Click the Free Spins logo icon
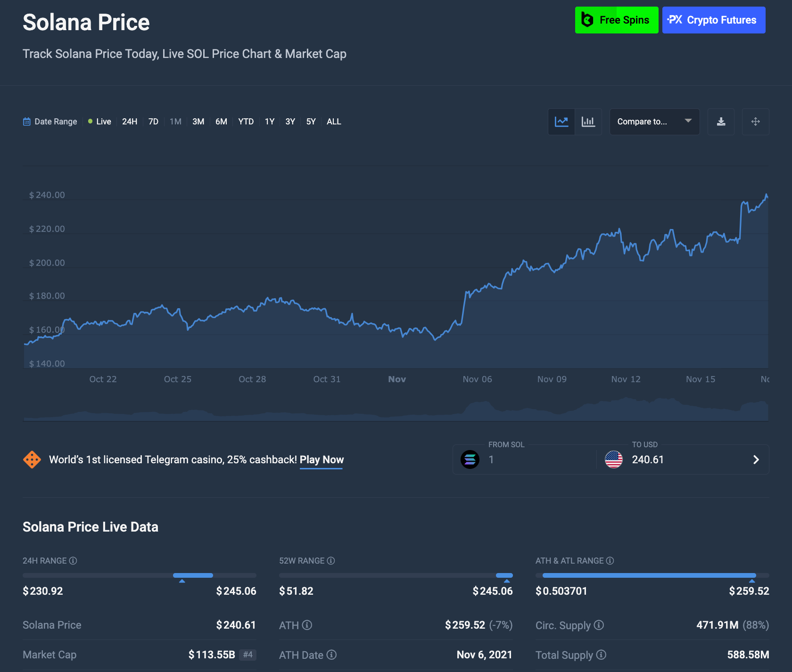The height and width of the screenshot is (672, 792). (587, 20)
